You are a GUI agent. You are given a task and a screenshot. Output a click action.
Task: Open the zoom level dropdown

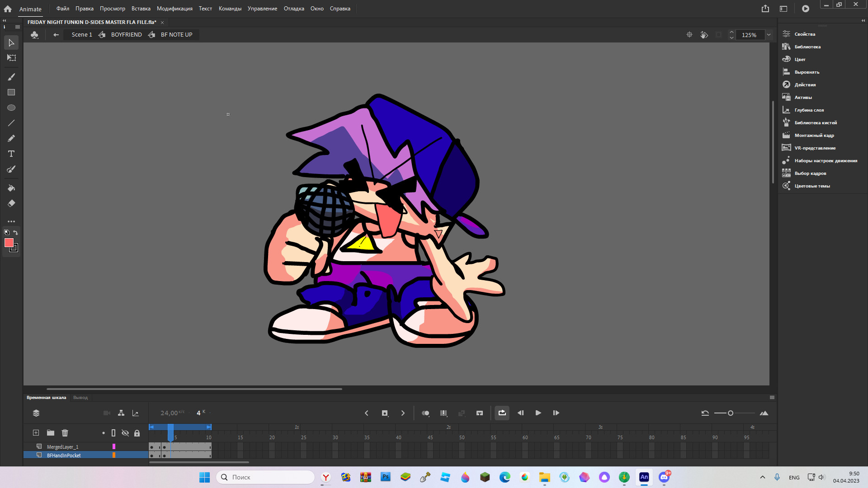click(x=768, y=35)
